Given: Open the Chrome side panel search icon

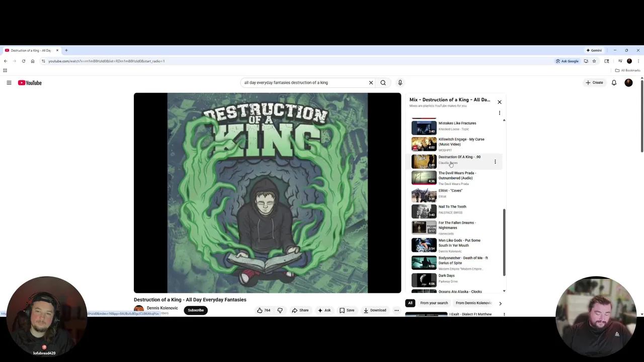Looking at the screenshot, I should 607,61.
